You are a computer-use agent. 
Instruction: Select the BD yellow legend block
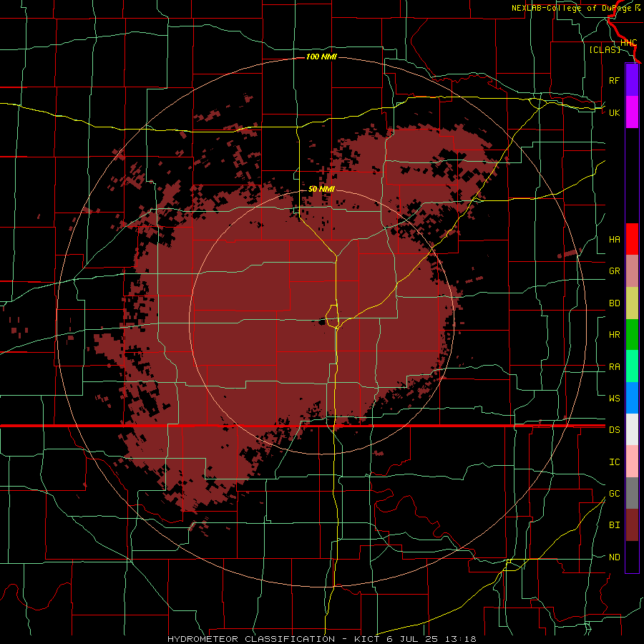click(x=632, y=303)
